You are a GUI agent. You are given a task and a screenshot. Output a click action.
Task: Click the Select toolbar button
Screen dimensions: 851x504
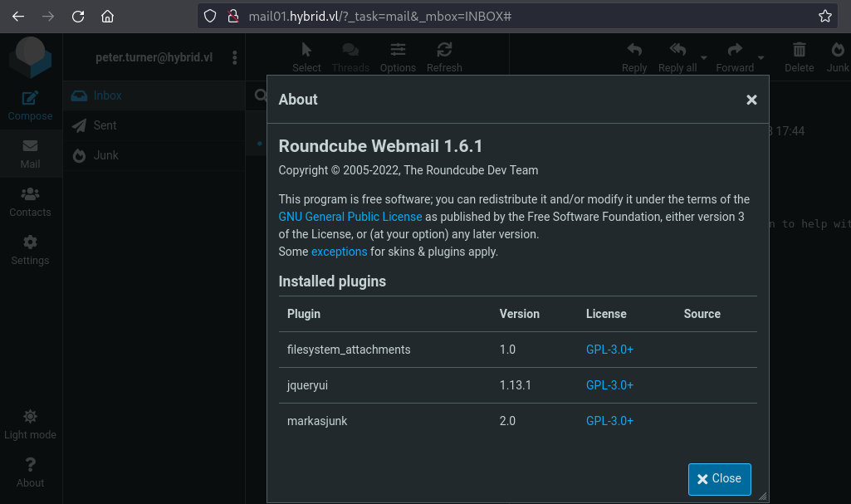(306, 57)
